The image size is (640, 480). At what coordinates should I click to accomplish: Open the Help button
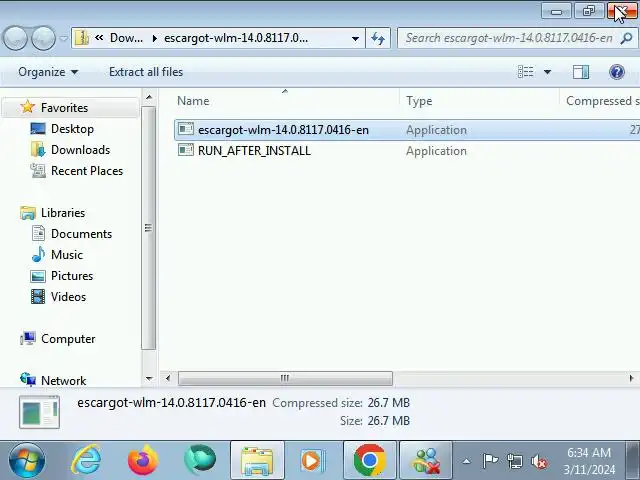617,72
